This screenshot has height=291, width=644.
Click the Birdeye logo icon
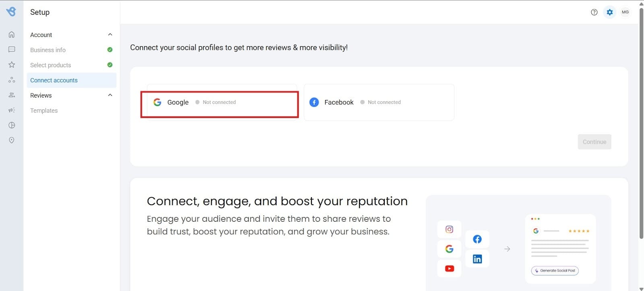(x=11, y=12)
